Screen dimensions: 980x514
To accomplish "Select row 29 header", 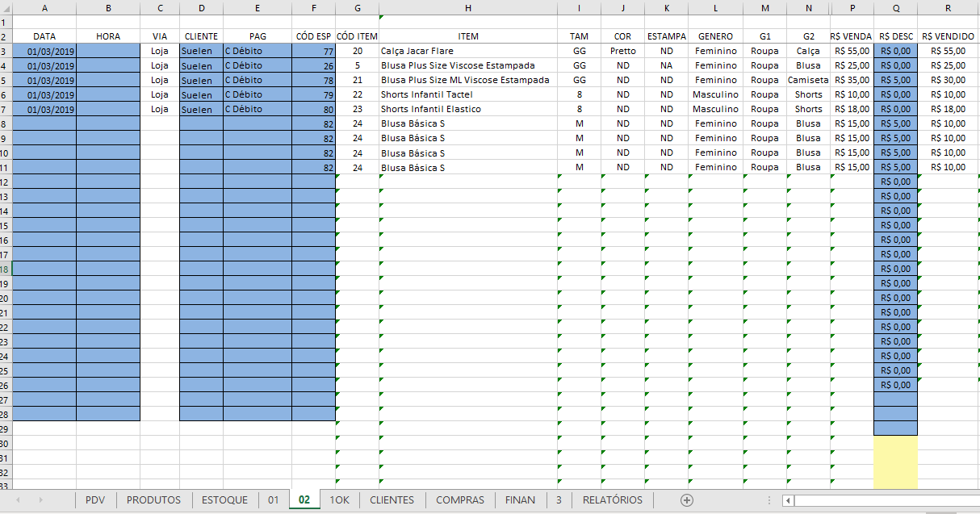I will [x=6, y=428].
